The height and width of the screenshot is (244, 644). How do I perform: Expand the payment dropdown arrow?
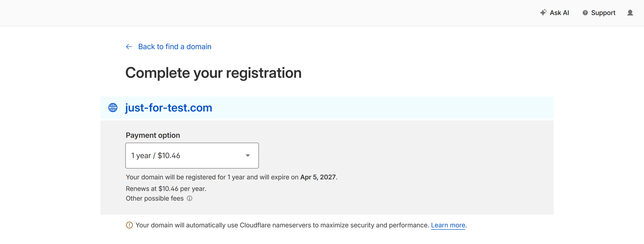pos(248,156)
